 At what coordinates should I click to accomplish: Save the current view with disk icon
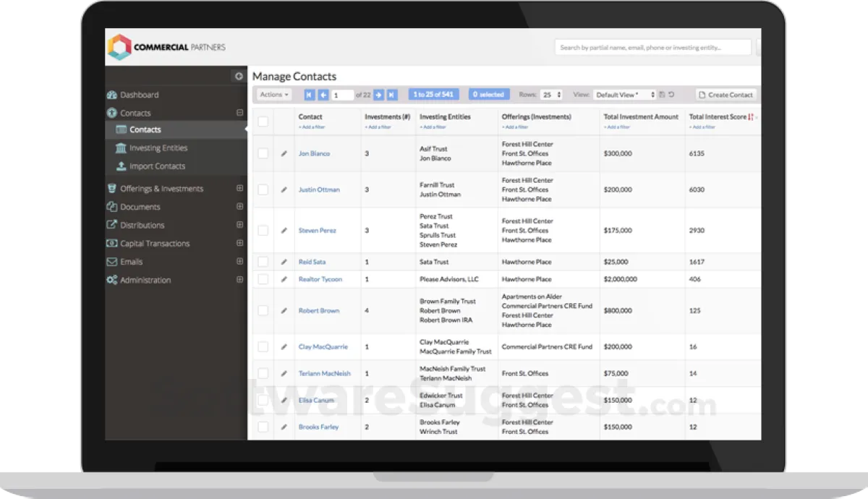pos(662,95)
